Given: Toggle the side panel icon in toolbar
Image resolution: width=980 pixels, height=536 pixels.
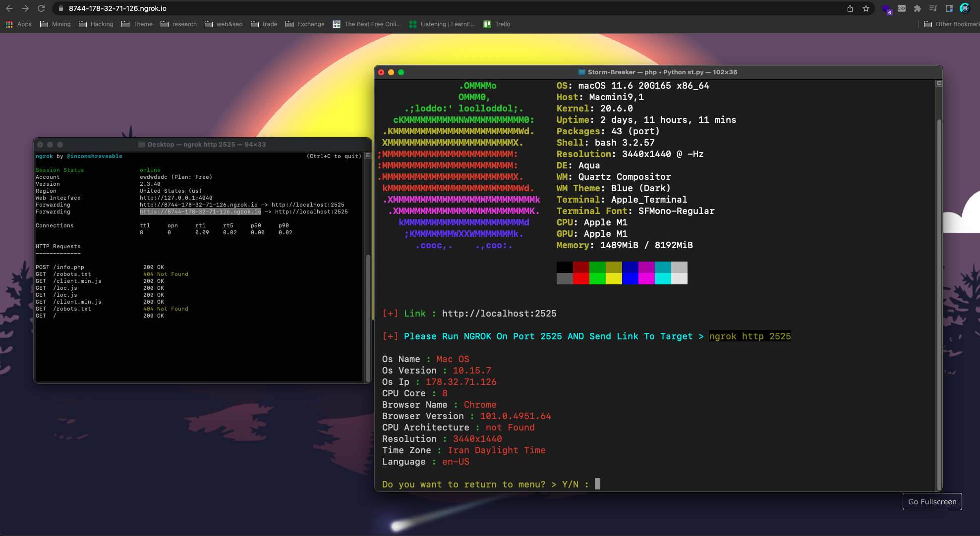Looking at the screenshot, I should pyautogui.click(x=949, y=8).
